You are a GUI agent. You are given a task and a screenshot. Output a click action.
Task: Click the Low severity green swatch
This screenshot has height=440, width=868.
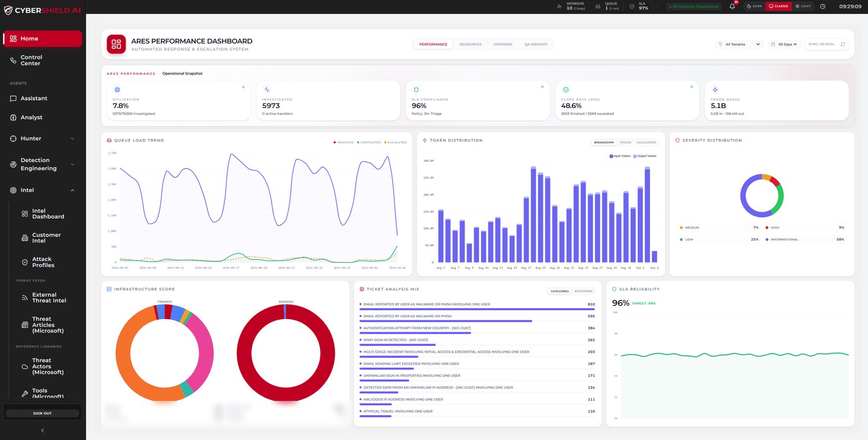pyautogui.click(x=681, y=239)
